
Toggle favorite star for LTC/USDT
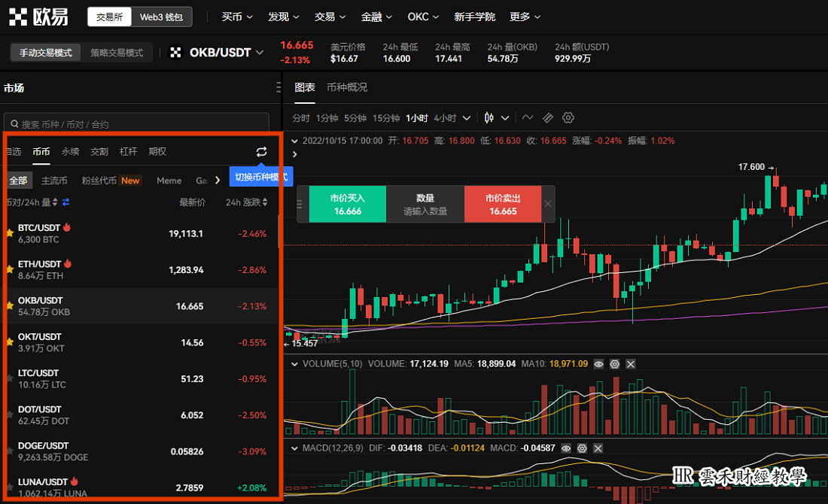10,378
